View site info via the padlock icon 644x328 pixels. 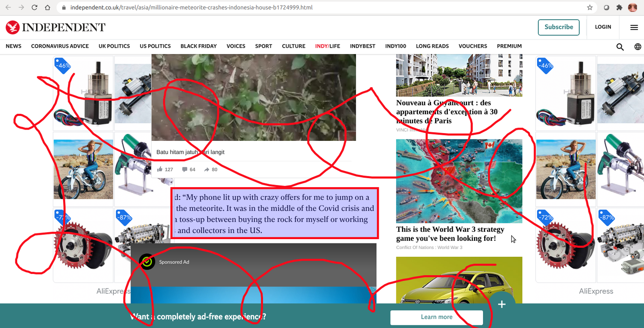[64, 8]
